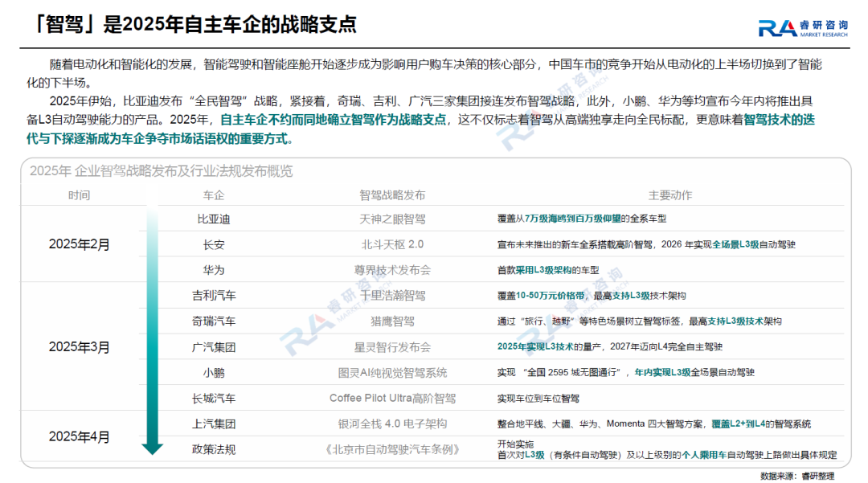The width and height of the screenshot is (868, 483).
Task: Select Coffee Pilot Ultra高阶智驾 cell
Action: click(x=392, y=398)
